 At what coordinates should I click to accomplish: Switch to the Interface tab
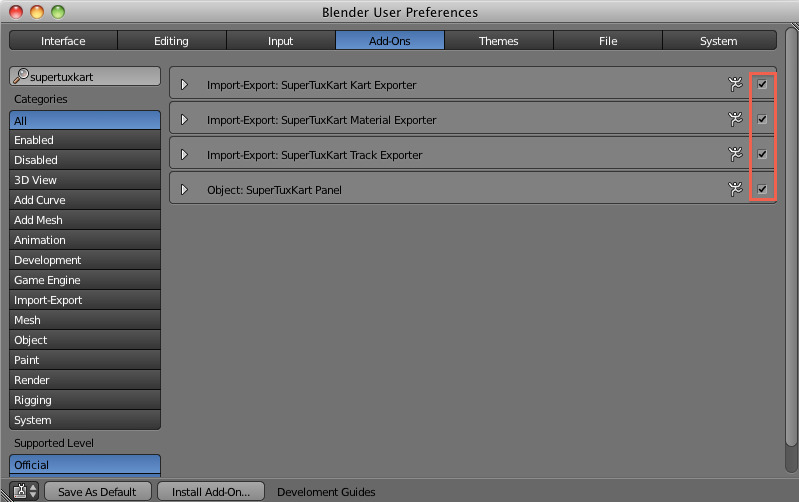pyautogui.click(x=63, y=40)
